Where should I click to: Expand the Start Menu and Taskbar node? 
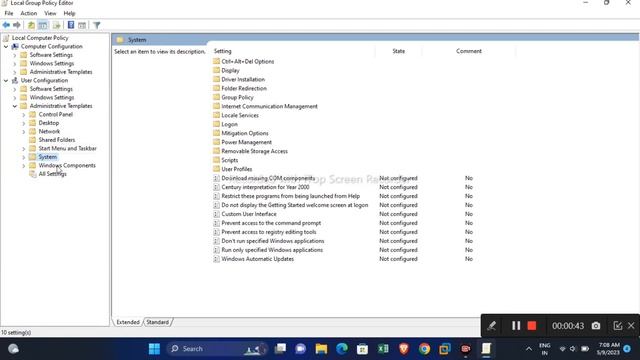tap(24, 149)
